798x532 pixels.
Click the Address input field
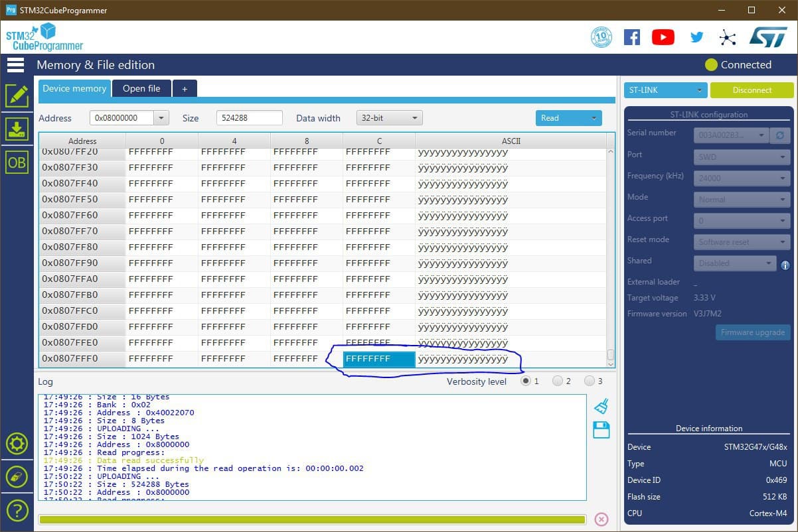(x=122, y=118)
